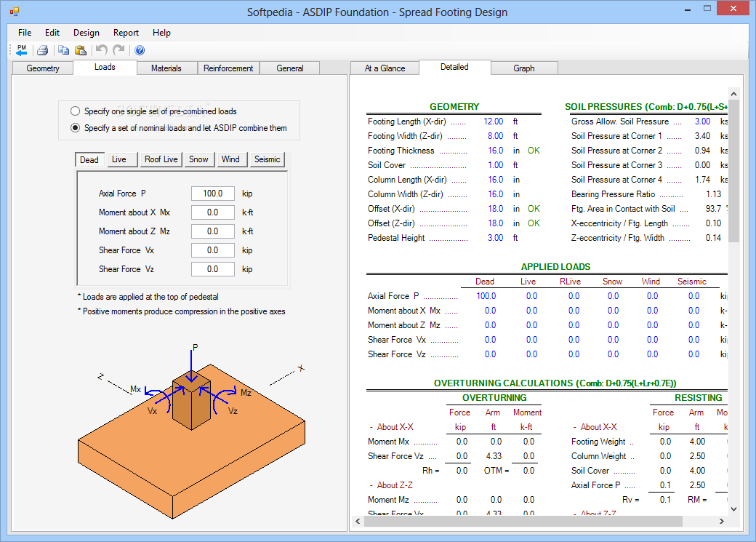Click the Footing Width value 8.00
The image size is (756, 542).
[495, 136]
